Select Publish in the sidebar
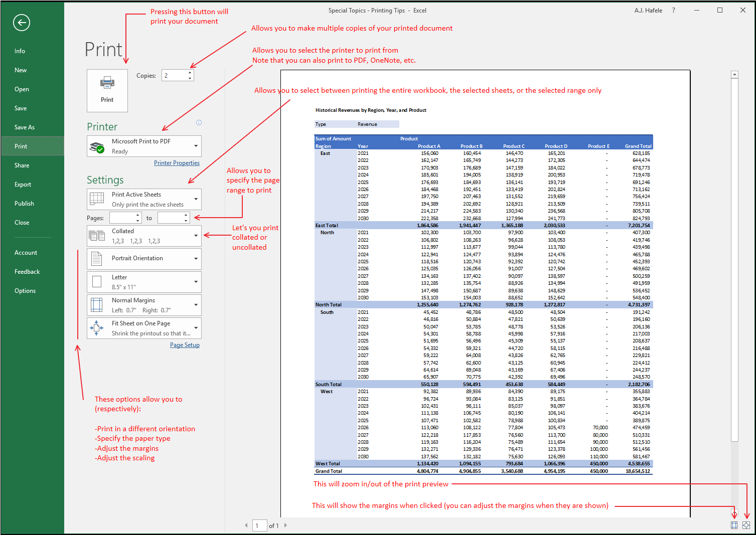756x535 pixels. tap(33, 204)
